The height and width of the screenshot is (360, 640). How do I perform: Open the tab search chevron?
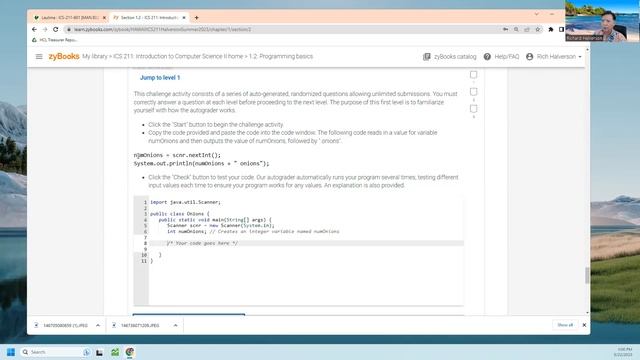pyautogui.click(x=536, y=14)
